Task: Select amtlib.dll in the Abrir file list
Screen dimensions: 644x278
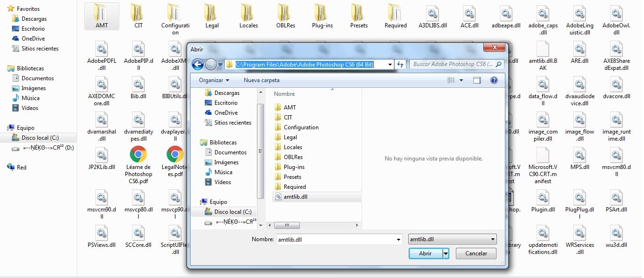Action: (x=316, y=197)
